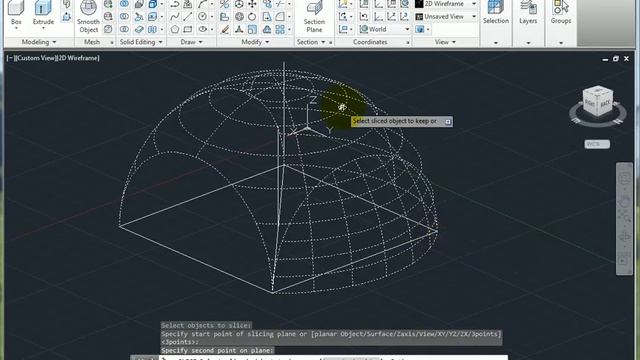Open the Coordinates panel dialog launcher arrow
Image resolution: width=640 pixels, height=360 pixels.
pyautogui.click(x=408, y=42)
